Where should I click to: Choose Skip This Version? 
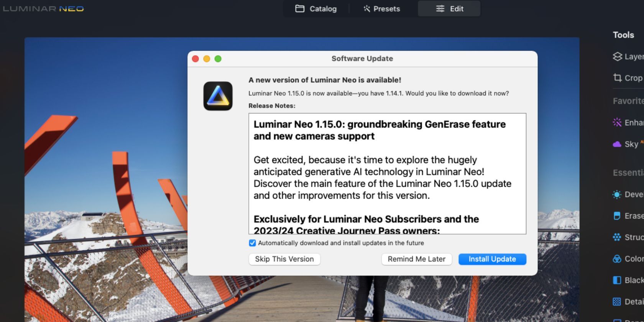[284, 259]
